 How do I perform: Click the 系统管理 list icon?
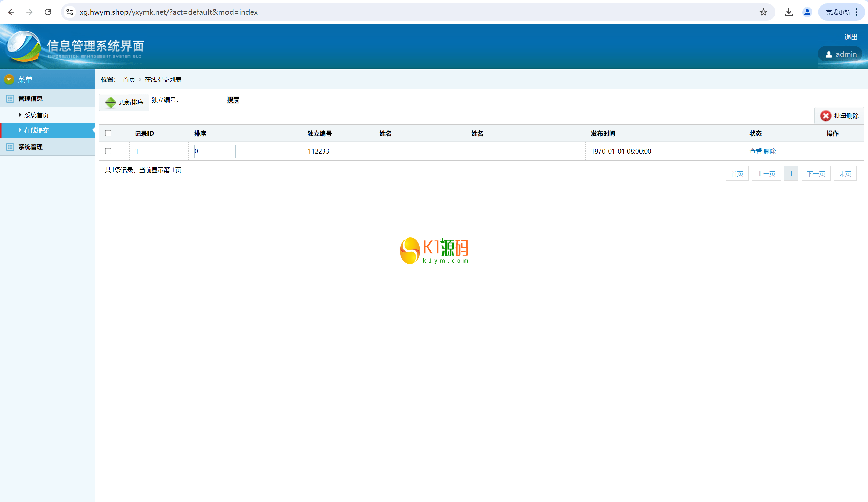point(10,147)
